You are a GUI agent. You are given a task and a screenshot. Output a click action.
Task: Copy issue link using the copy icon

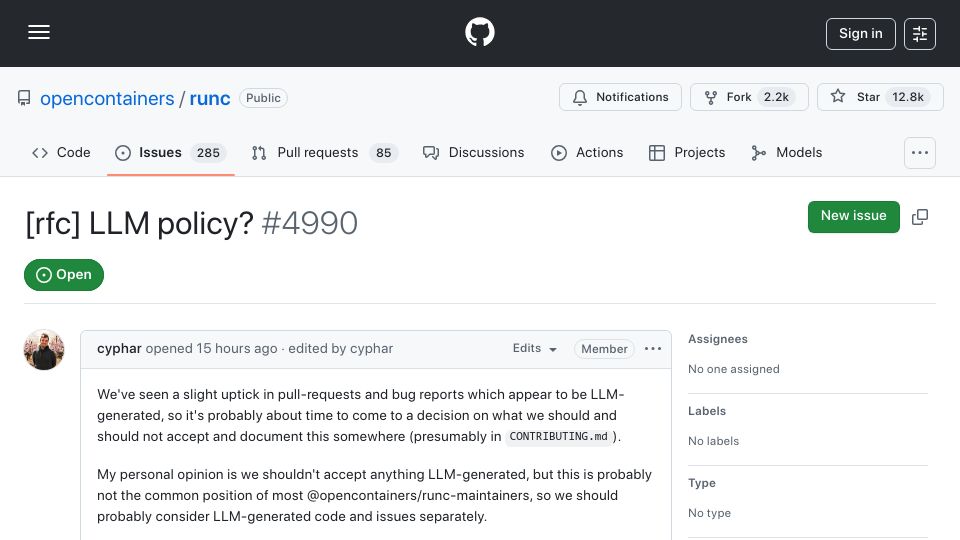[x=920, y=217]
